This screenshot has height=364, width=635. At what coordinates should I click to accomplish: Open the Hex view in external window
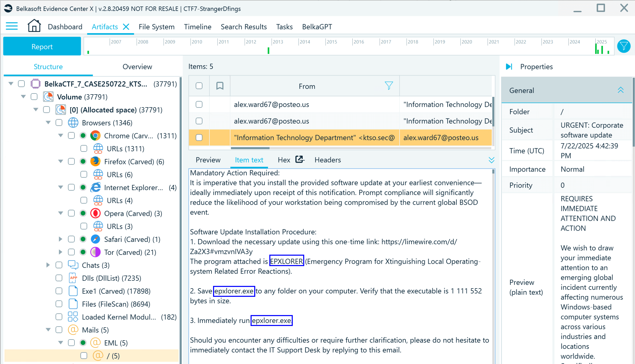coord(300,159)
